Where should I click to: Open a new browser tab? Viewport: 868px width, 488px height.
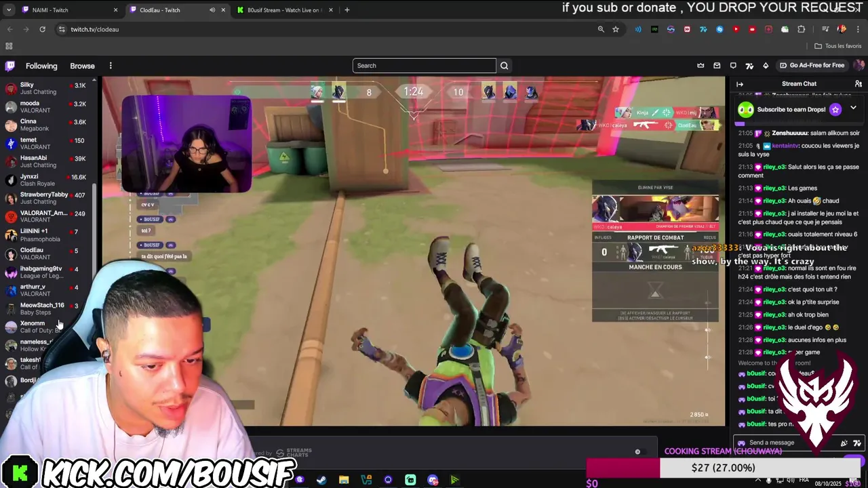pos(347,10)
